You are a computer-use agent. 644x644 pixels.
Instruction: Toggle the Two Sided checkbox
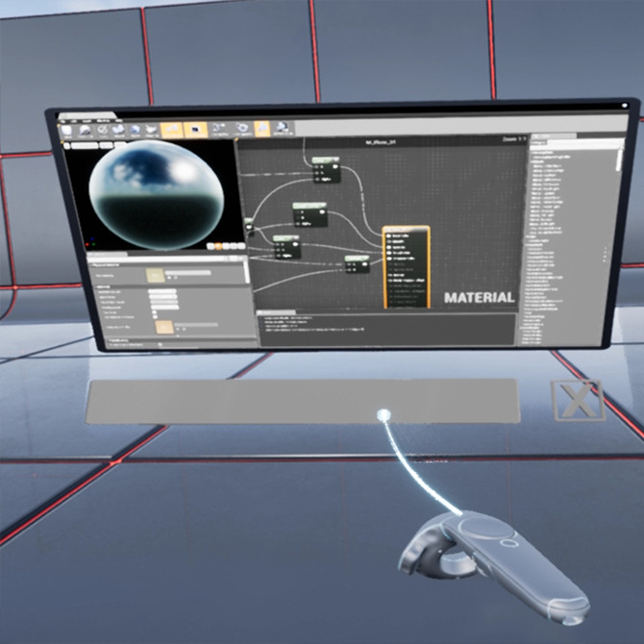[x=155, y=312]
